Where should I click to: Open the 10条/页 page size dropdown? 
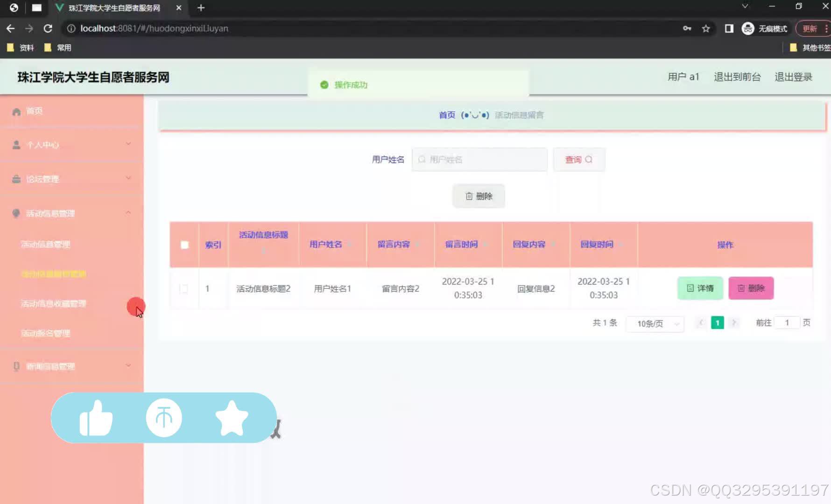tap(655, 323)
